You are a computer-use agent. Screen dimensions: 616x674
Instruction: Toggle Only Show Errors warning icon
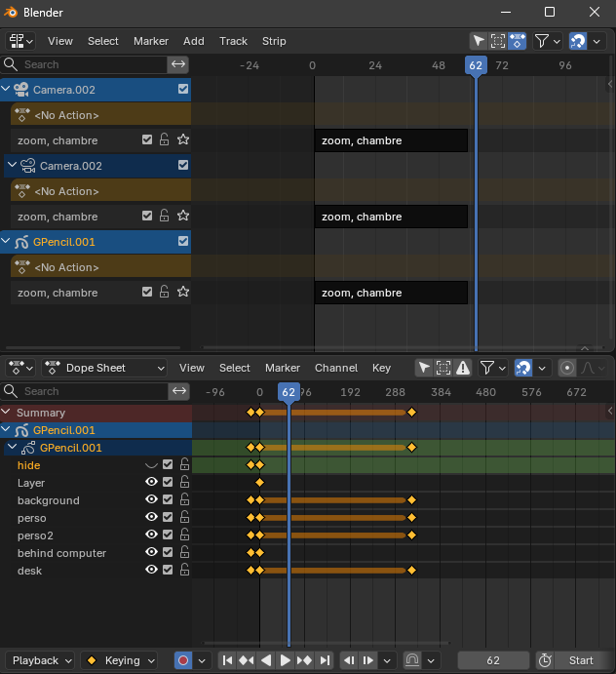463,368
